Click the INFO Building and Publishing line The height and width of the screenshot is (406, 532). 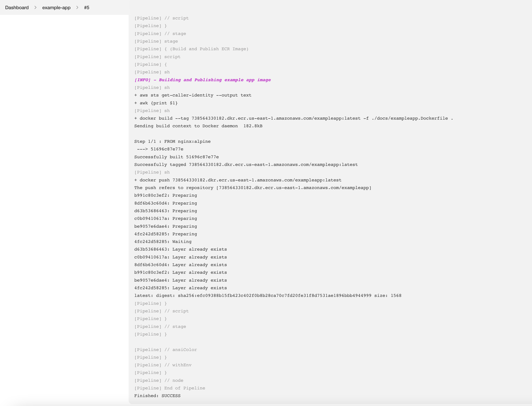[202, 80]
